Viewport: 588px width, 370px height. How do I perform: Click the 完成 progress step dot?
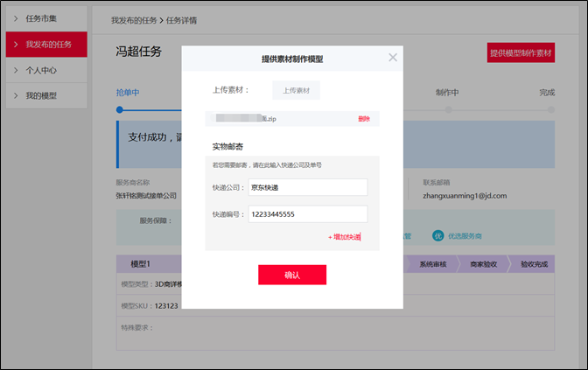coord(550,110)
